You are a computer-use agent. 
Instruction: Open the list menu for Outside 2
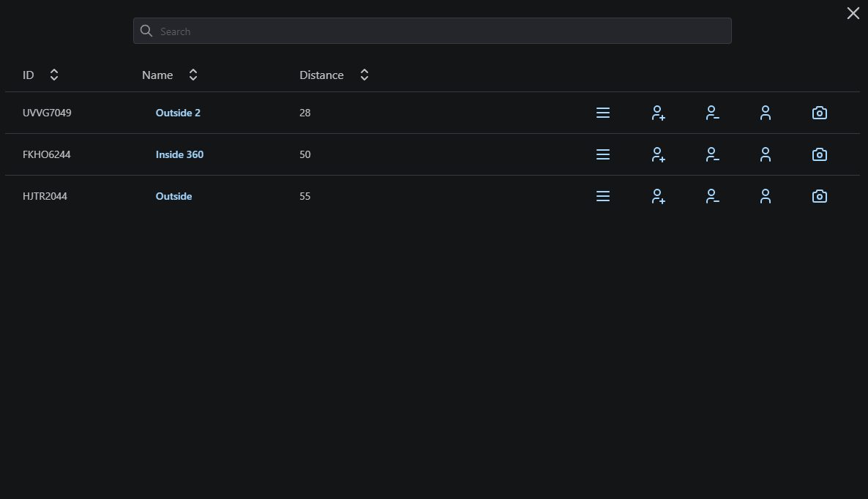tap(603, 113)
